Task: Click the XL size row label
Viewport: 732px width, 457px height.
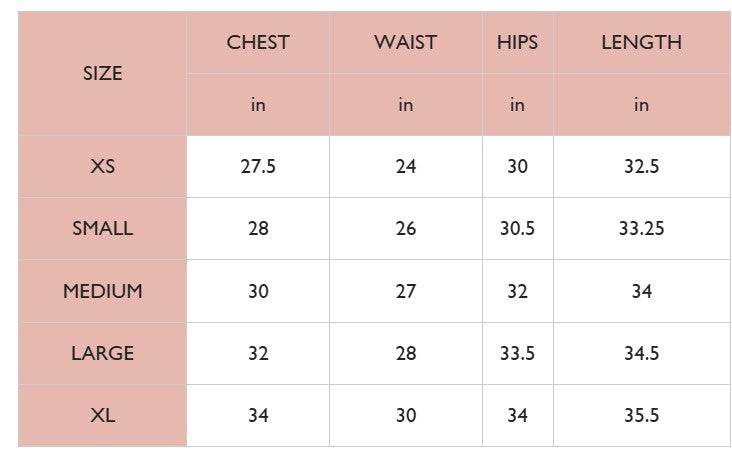Action: (x=102, y=415)
